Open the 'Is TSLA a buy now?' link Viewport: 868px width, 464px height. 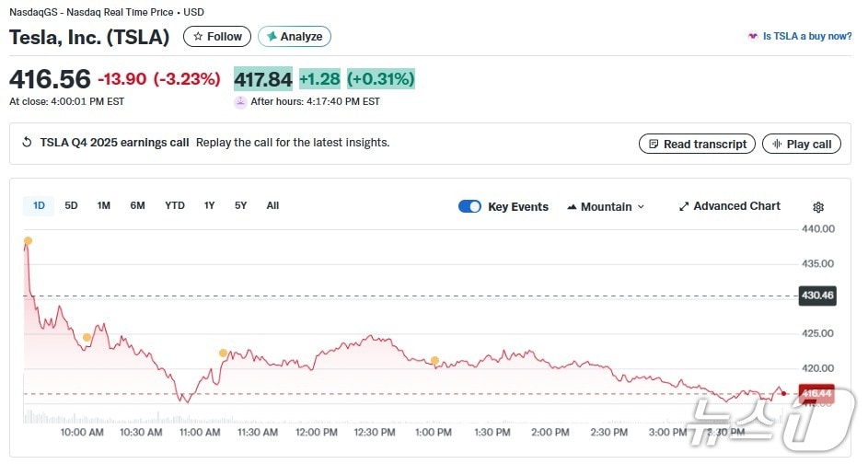[806, 37]
